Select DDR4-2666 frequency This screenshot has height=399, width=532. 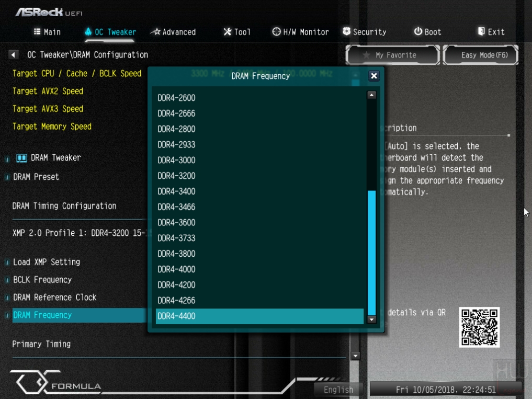[x=259, y=113]
